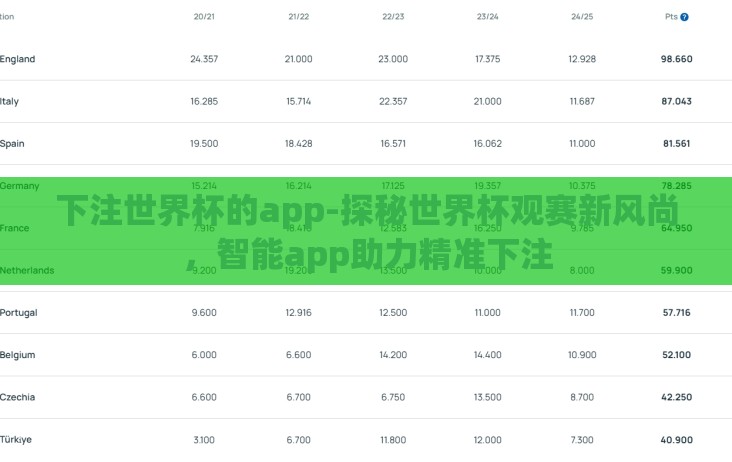Open the Italy row name
The image size is (732, 462).
coord(9,101)
